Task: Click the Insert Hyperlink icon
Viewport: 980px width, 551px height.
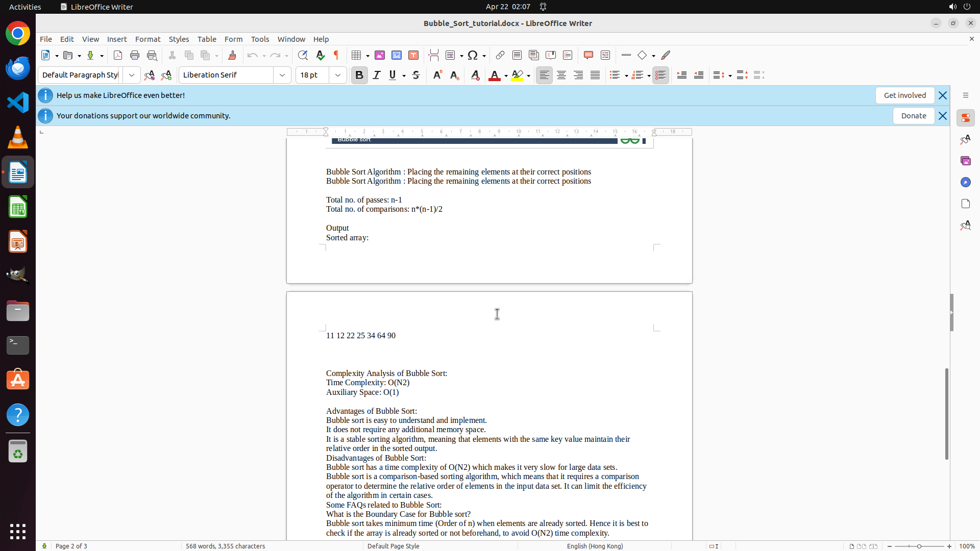Action: 500,55
